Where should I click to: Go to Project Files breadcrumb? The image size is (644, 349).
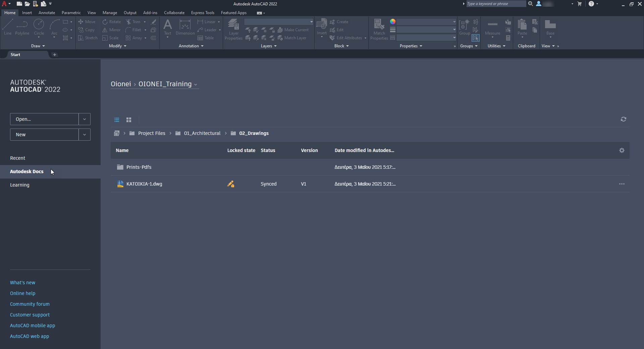[152, 133]
